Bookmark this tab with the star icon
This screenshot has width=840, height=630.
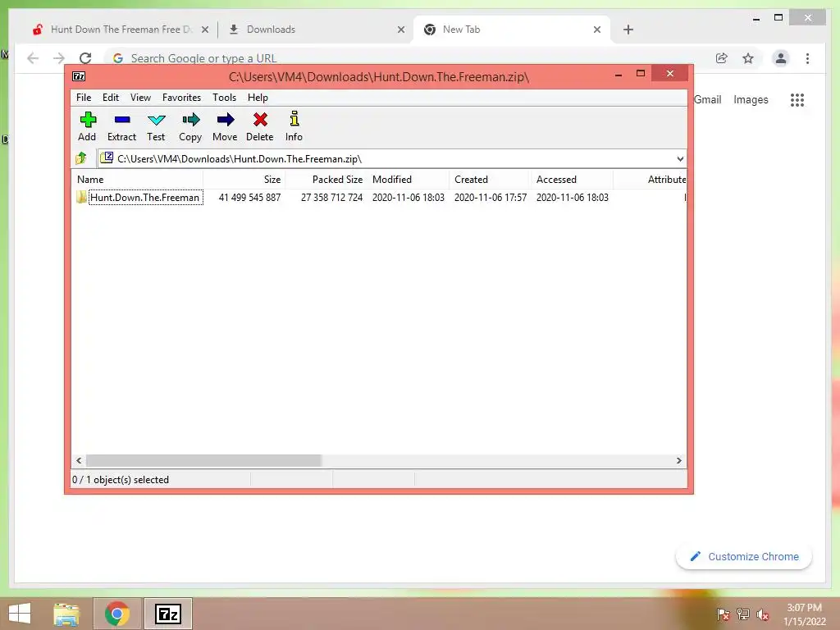tap(748, 58)
